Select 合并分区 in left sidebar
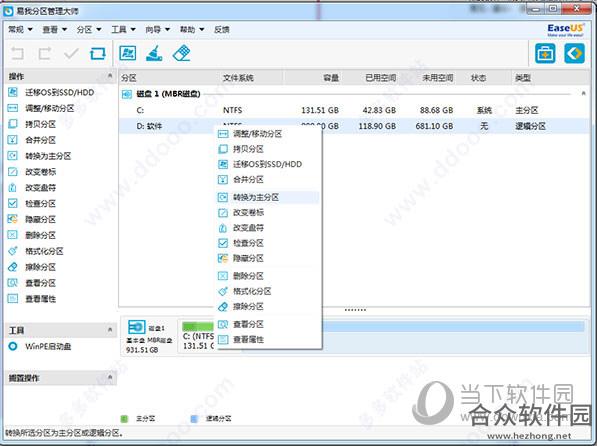 pyautogui.click(x=32, y=140)
